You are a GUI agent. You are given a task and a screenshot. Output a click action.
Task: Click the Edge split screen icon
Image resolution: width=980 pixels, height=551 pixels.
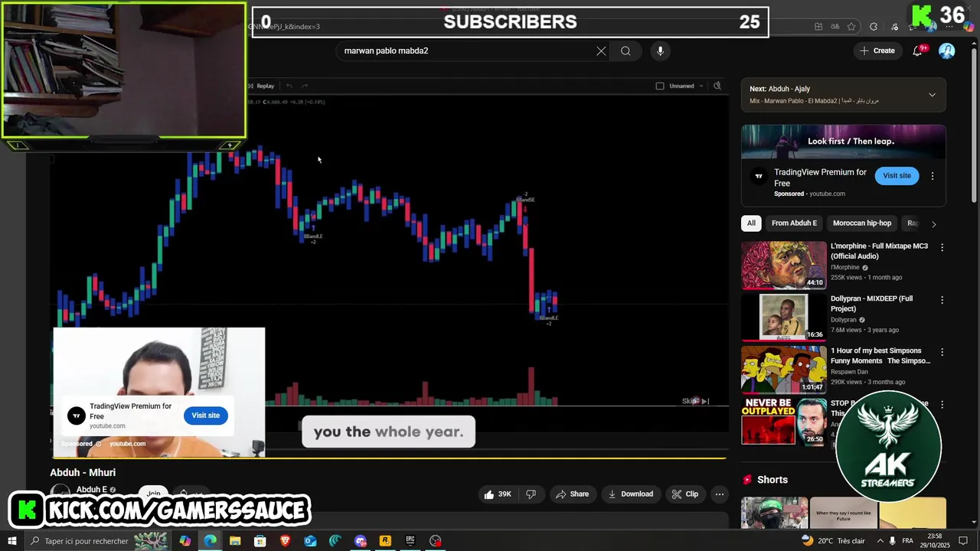click(818, 27)
